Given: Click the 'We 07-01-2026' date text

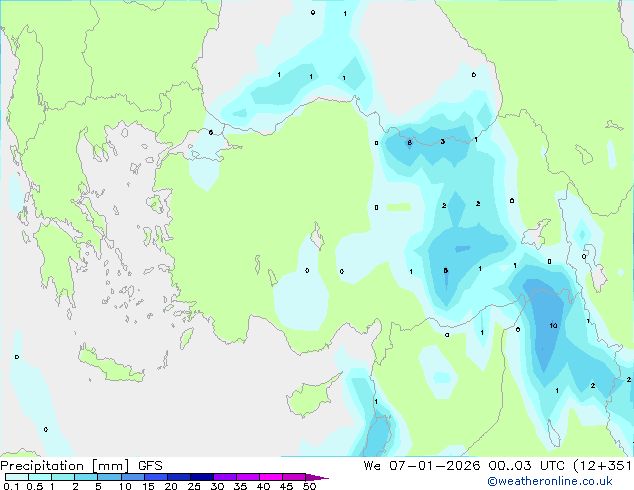Looking at the screenshot, I should [x=422, y=466].
